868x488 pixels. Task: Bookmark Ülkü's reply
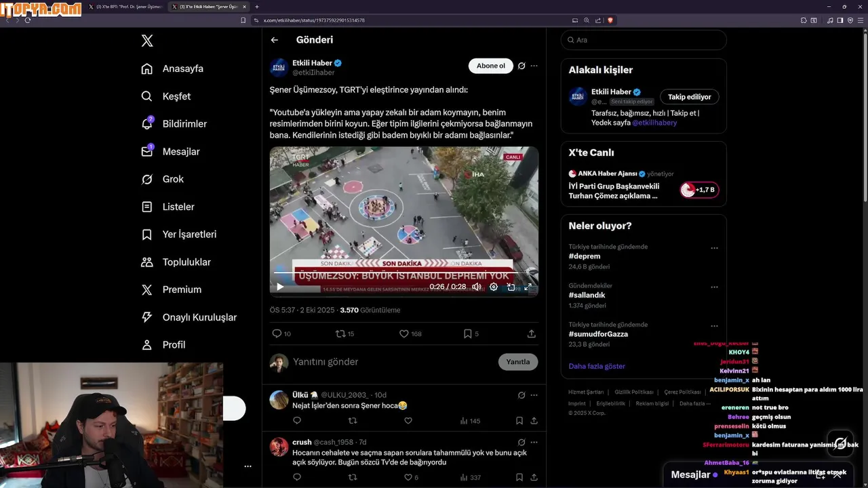[519, 421]
